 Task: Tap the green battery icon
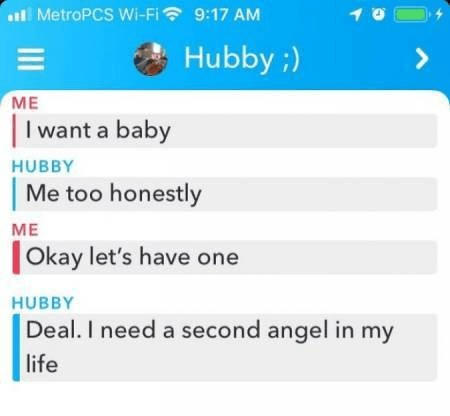411,15
